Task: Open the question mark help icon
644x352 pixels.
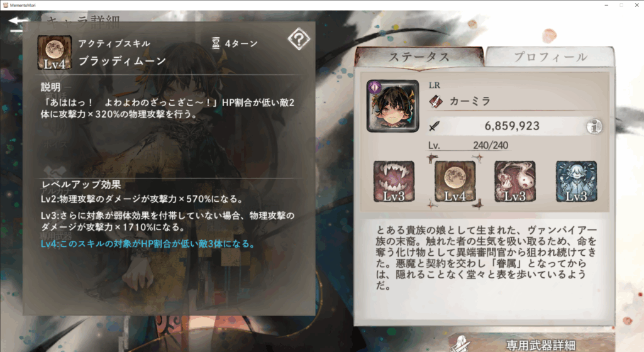Action: tap(299, 40)
